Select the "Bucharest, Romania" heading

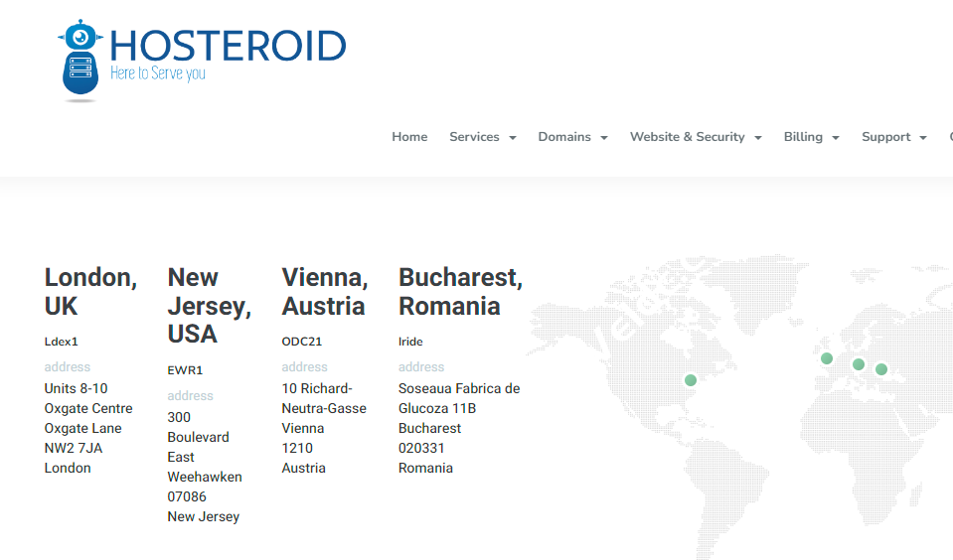pos(460,291)
